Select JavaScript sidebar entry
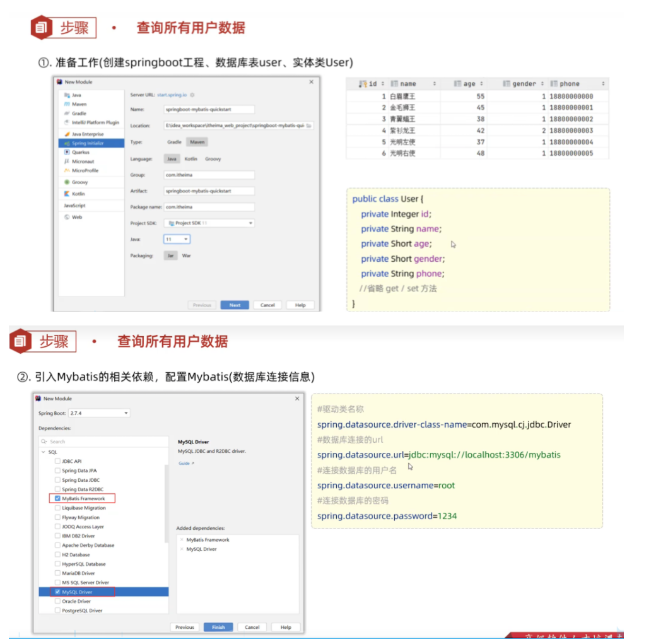Viewport: 656px width, 644px height. point(74,206)
